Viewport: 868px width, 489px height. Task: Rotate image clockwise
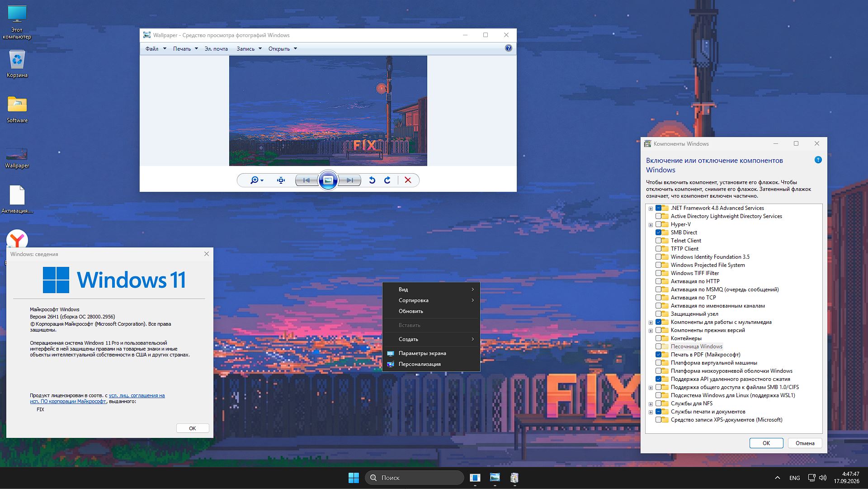point(387,180)
